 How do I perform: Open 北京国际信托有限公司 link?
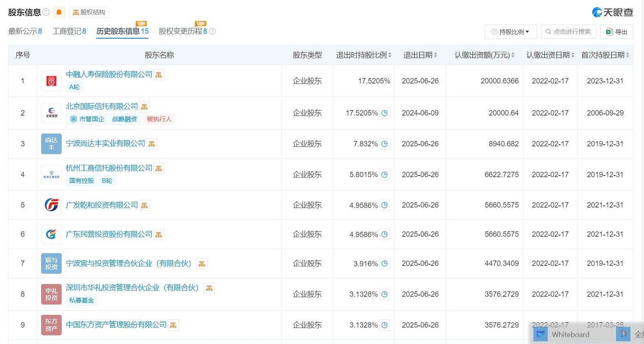point(102,106)
